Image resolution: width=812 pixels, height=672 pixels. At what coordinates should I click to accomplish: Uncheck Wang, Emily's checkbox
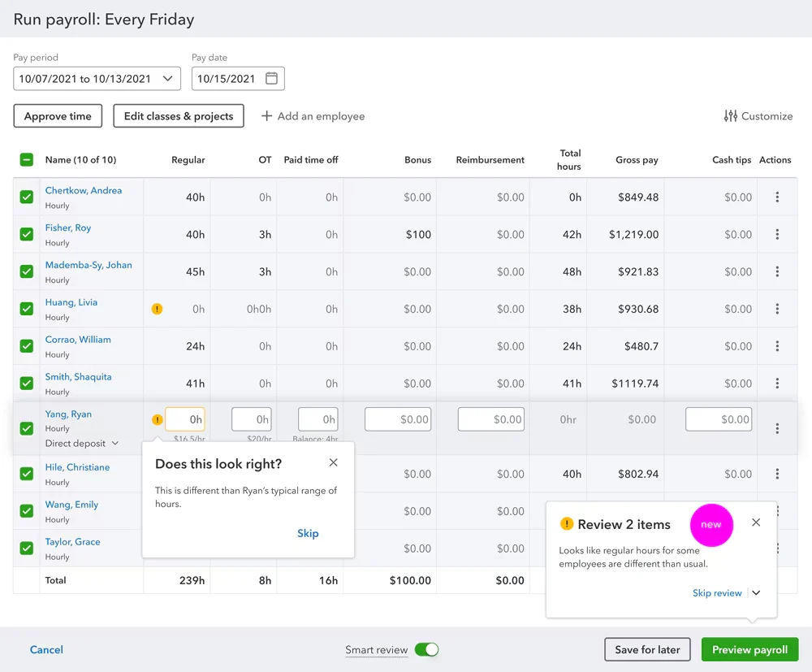[27, 511]
